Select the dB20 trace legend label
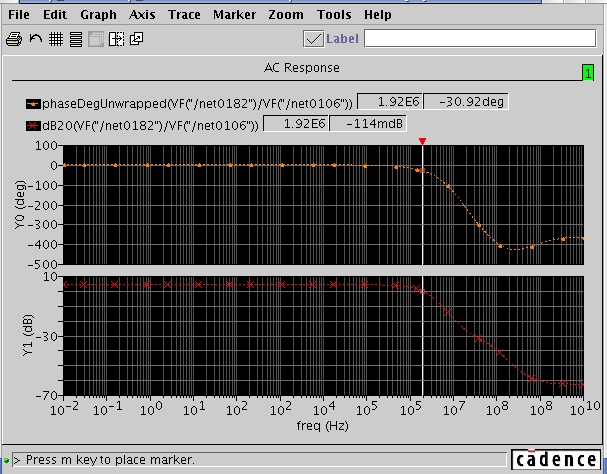This screenshot has height=474, width=607. [150, 125]
